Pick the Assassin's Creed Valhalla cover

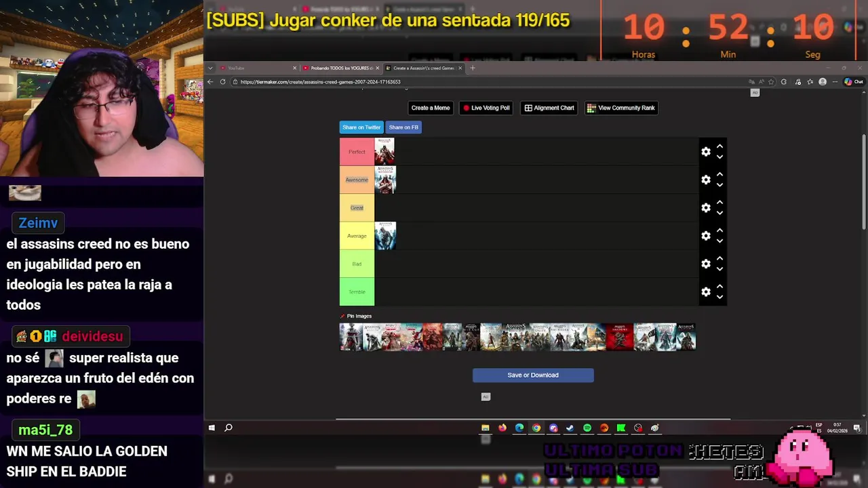coord(560,337)
